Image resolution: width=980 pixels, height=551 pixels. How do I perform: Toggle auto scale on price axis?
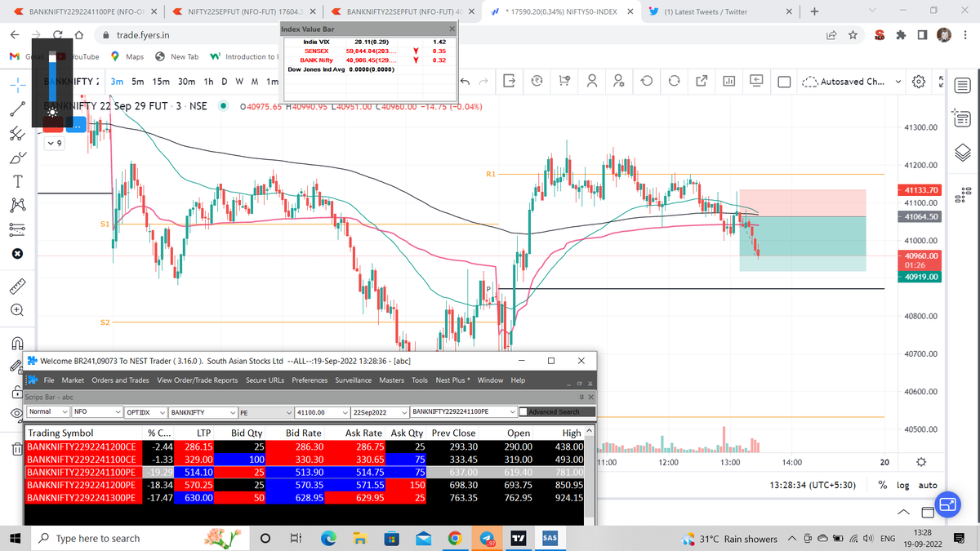928,485
